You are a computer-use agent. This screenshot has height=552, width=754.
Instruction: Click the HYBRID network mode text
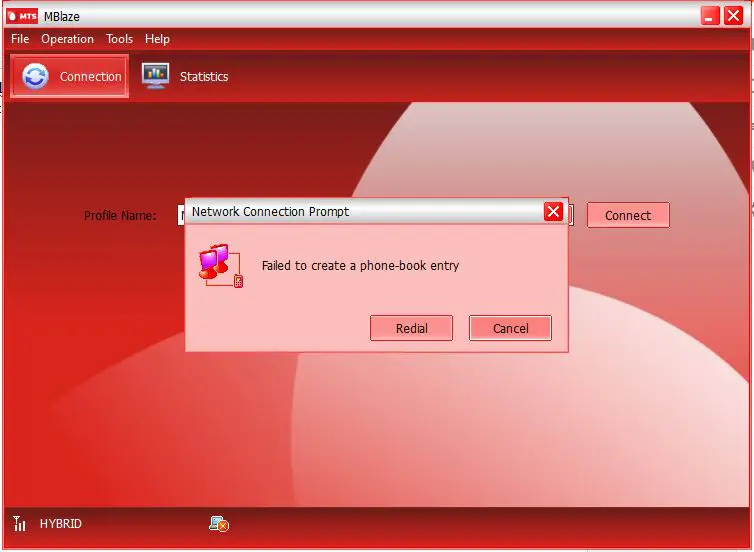(x=61, y=523)
